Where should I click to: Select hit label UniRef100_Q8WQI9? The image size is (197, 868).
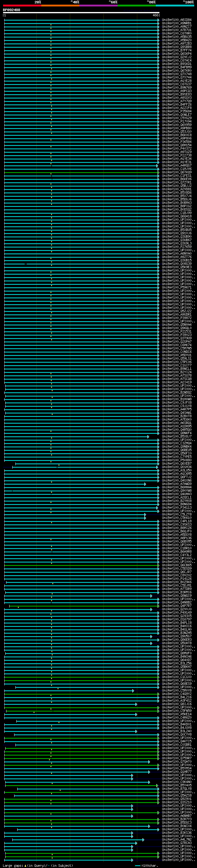point(177,596)
